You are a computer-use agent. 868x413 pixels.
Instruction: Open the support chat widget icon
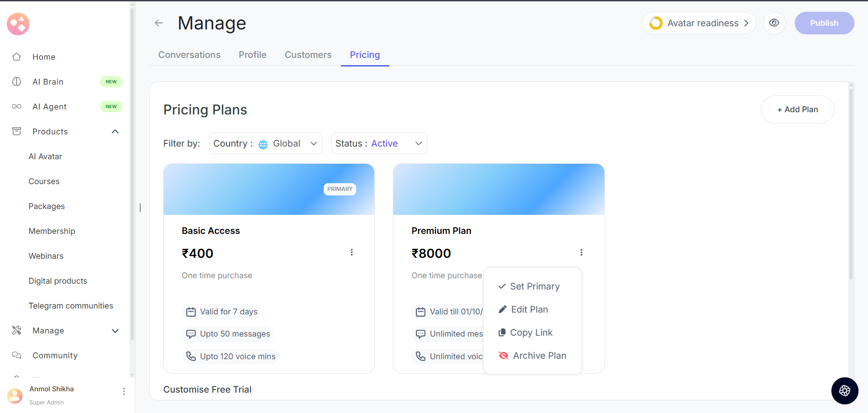coord(844,391)
